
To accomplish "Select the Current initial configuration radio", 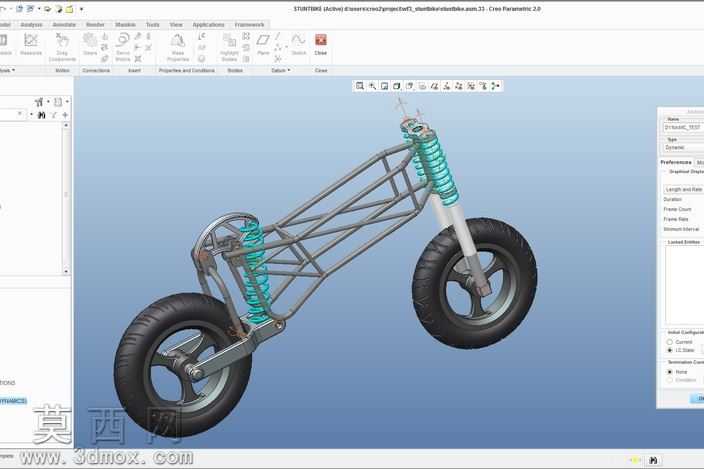I will pos(669,342).
